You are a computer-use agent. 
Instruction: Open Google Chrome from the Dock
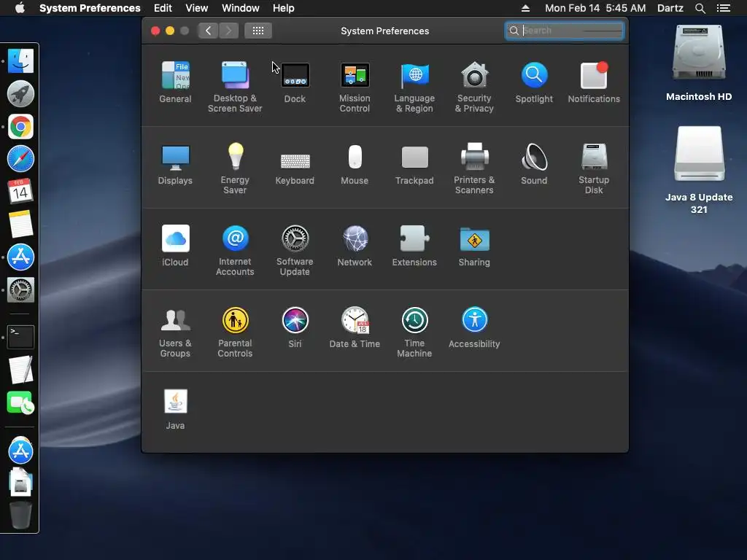pyautogui.click(x=20, y=127)
